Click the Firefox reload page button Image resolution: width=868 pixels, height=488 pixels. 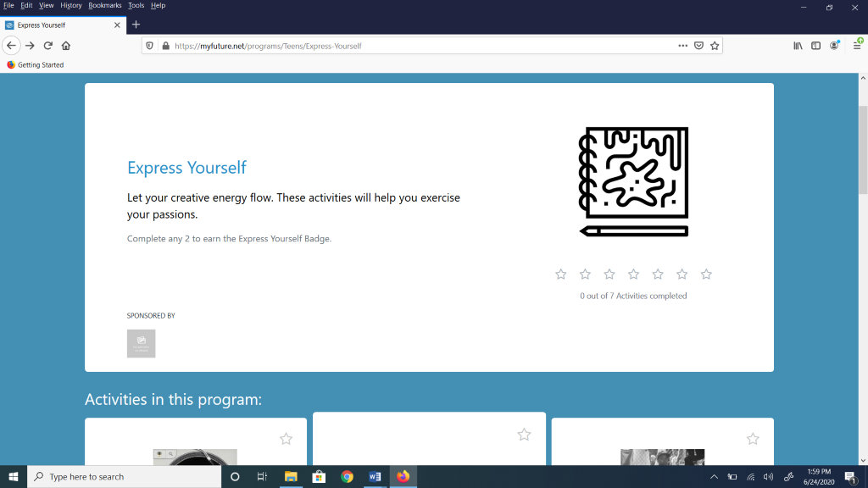click(x=48, y=46)
